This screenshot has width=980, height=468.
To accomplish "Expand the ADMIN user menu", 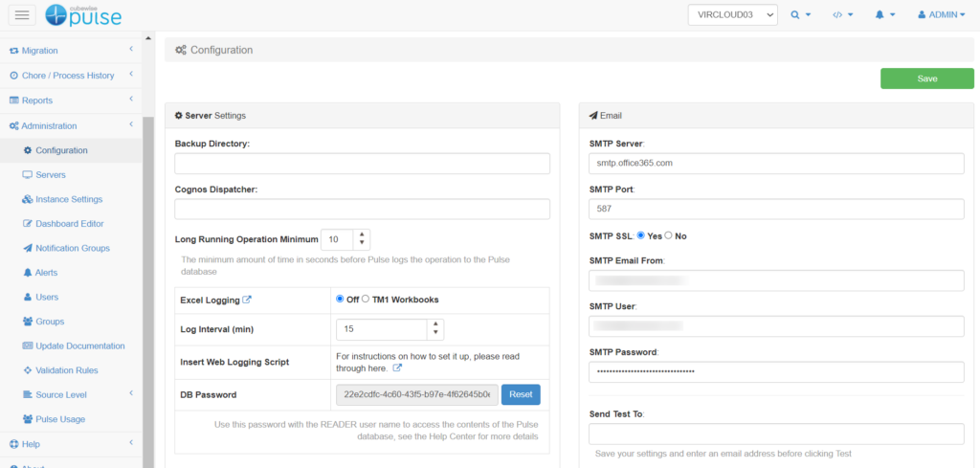I will click(x=941, y=15).
